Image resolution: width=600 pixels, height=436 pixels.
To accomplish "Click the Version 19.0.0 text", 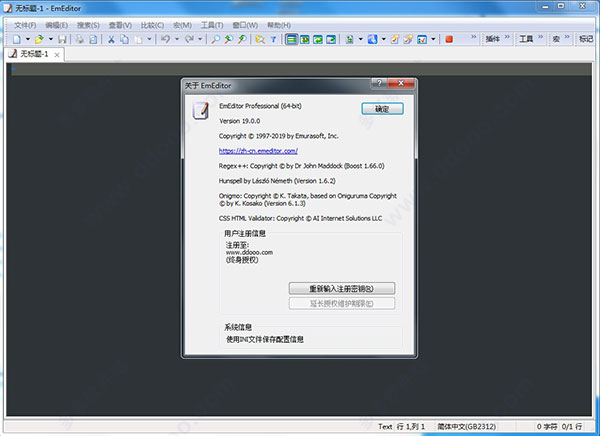I will pyautogui.click(x=240, y=121).
